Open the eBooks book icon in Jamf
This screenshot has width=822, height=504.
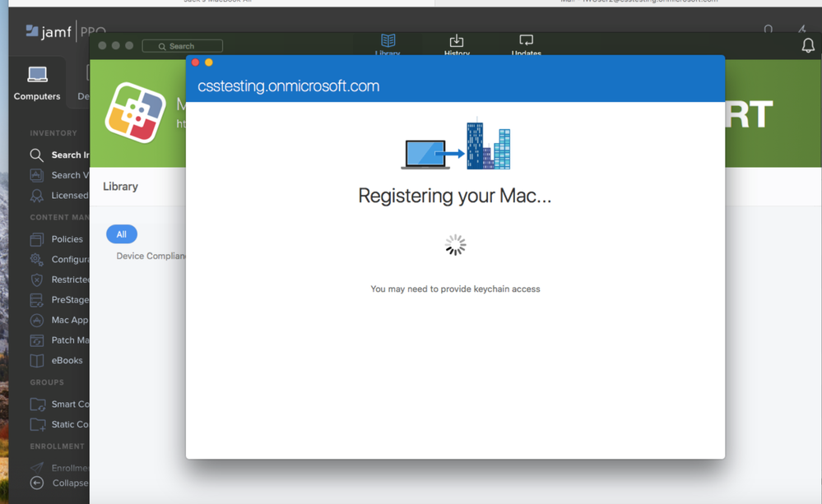(x=37, y=360)
